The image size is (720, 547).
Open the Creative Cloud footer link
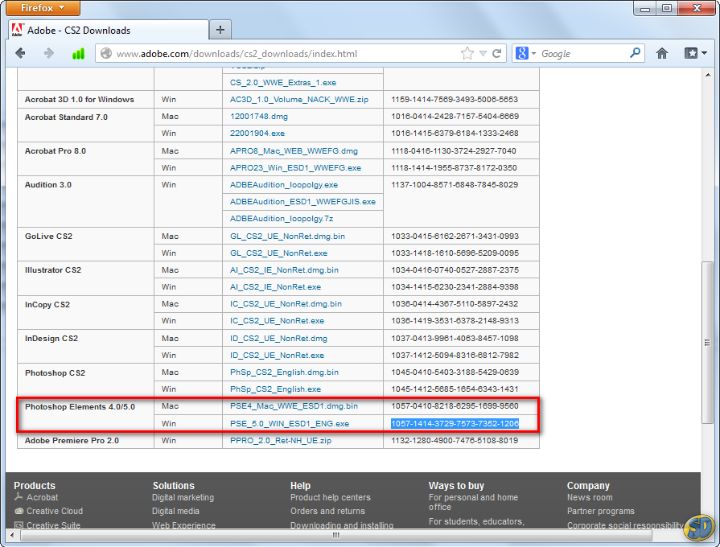click(x=54, y=511)
